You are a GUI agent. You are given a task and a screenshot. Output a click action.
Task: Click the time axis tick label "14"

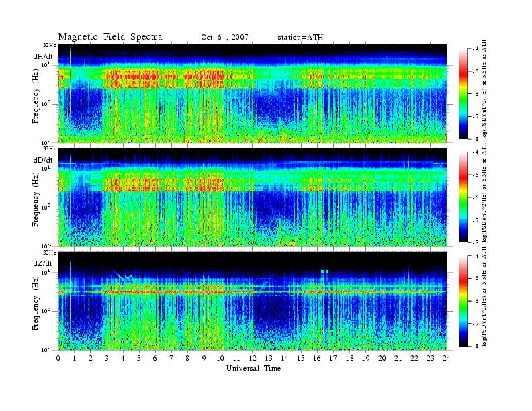click(x=285, y=358)
